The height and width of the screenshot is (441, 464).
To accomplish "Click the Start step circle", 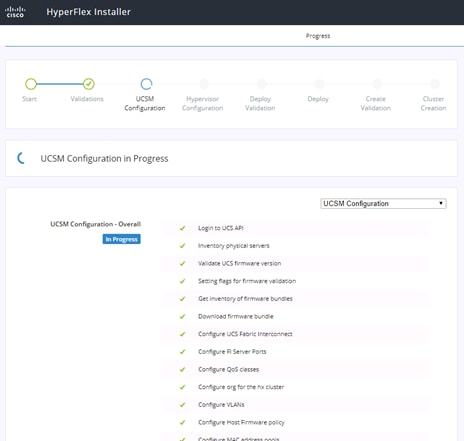I will click(31, 84).
